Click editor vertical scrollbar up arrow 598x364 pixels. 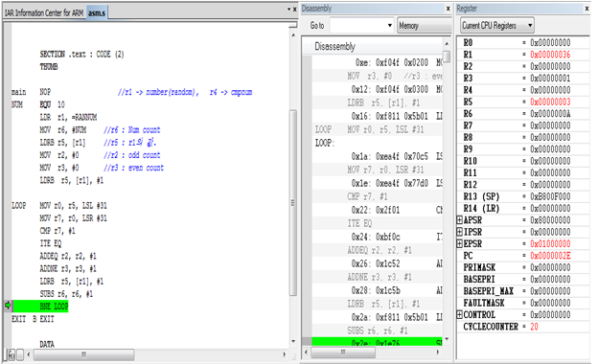293,35
